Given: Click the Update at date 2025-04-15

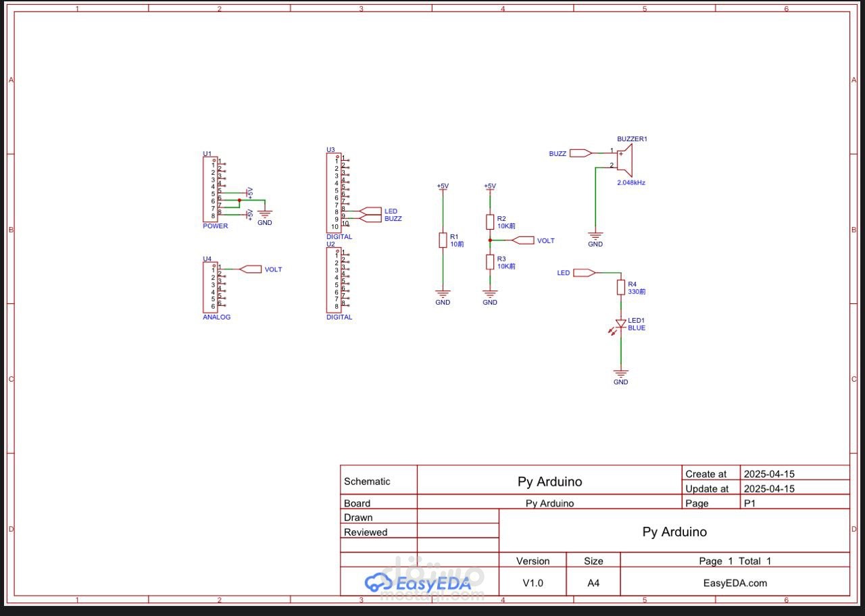Looking at the screenshot, I should coord(769,489).
